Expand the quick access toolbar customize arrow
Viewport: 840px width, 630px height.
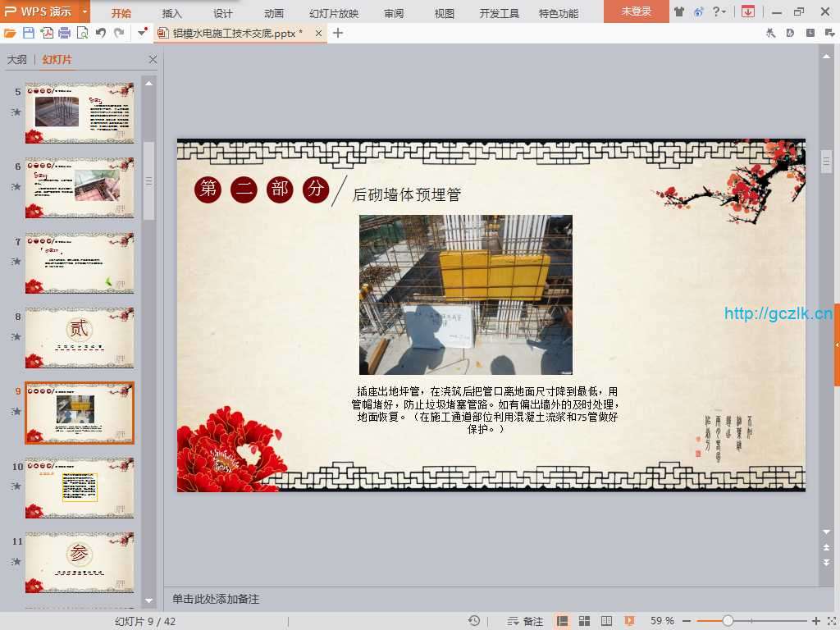click(x=143, y=33)
